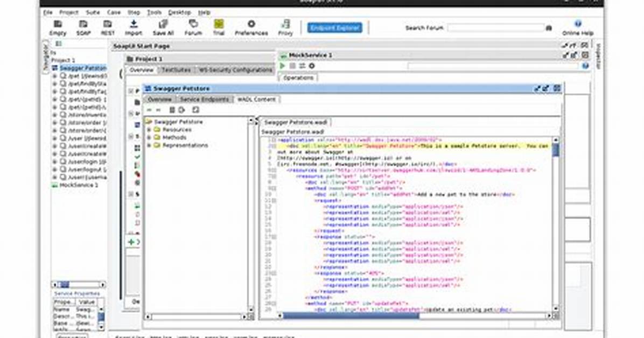The image size is (644, 338).
Task: Click the vertical Inspector side tab
Action: [x=598, y=57]
